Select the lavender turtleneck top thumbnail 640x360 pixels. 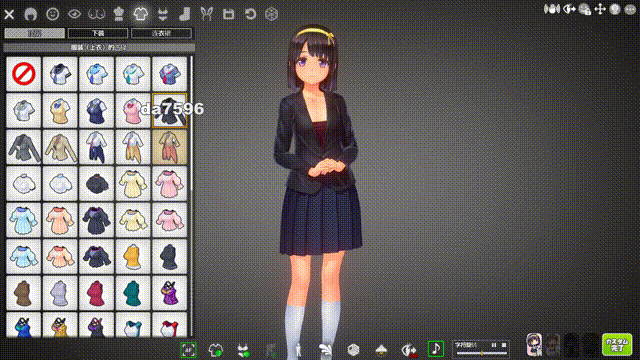tap(60, 293)
